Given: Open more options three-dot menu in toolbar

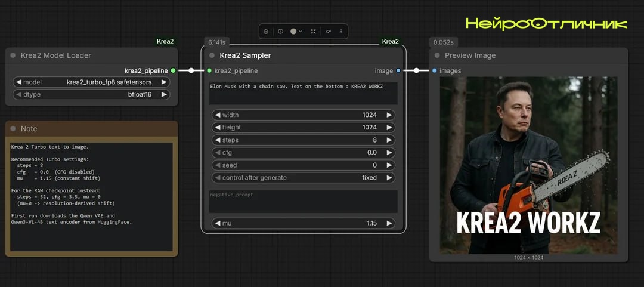Looking at the screenshot, I should pyautogui.click(x=341, y=31).
